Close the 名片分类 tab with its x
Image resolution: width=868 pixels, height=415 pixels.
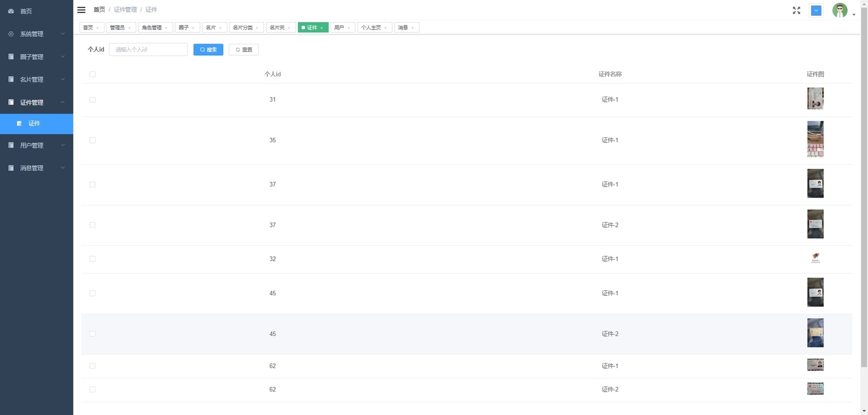pyautogui.click(x=257, y=28)
